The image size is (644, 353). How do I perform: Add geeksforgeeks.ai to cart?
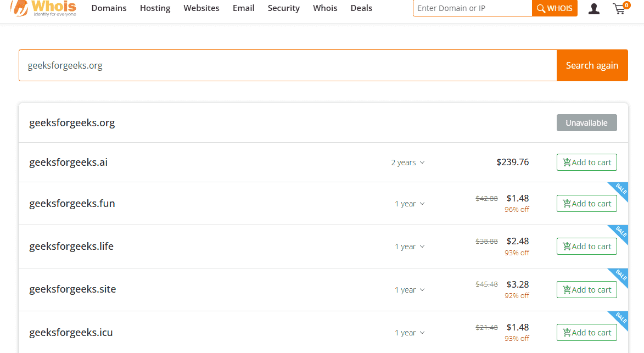[x=586, y=162]
